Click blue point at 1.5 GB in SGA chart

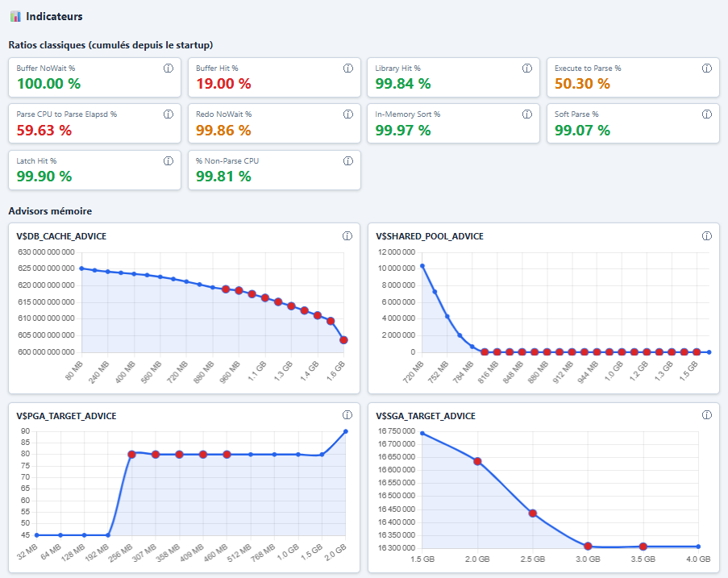(422, 433)
